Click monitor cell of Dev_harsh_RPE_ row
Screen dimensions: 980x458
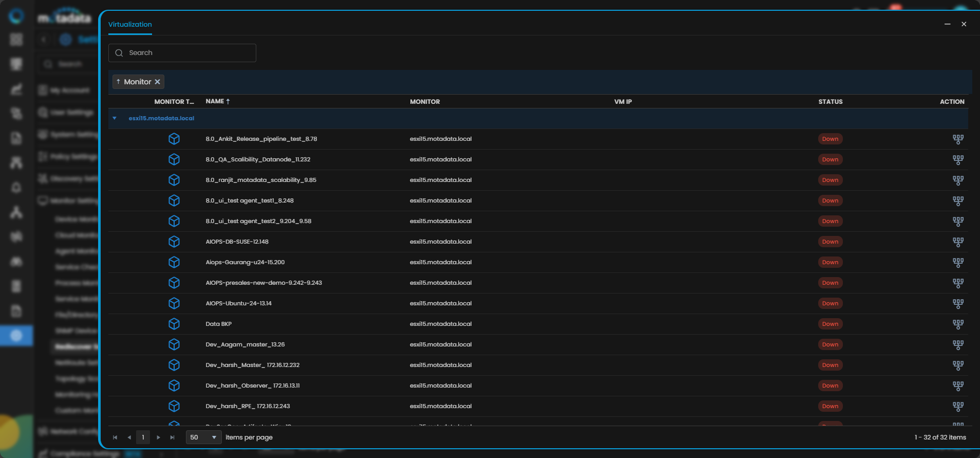pos(441,406)
